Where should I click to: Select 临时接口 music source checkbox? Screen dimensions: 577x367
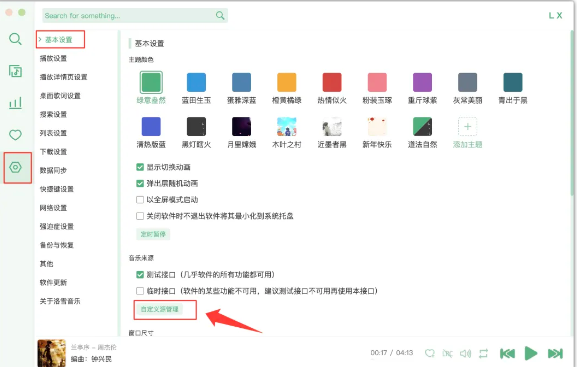click(x=140, y=291)
